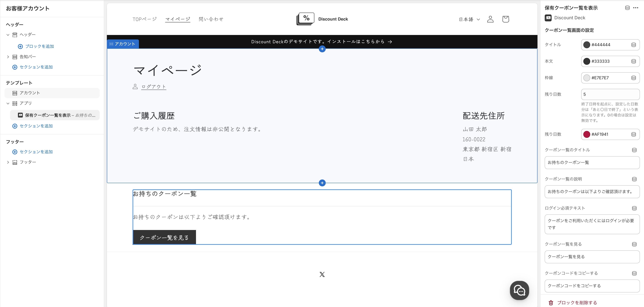Expand the フッター section in sidebar
This screenshot has height=307, width=644.
(8, 162)
